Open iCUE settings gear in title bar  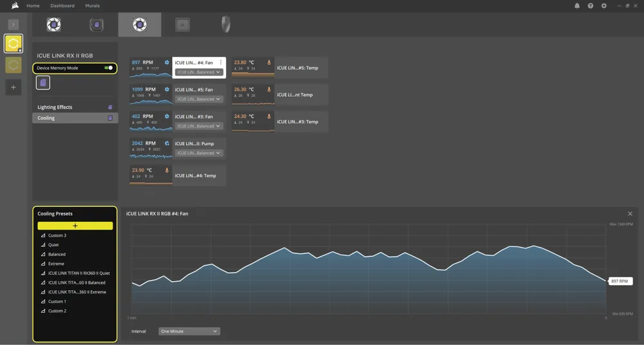[604, 6]
